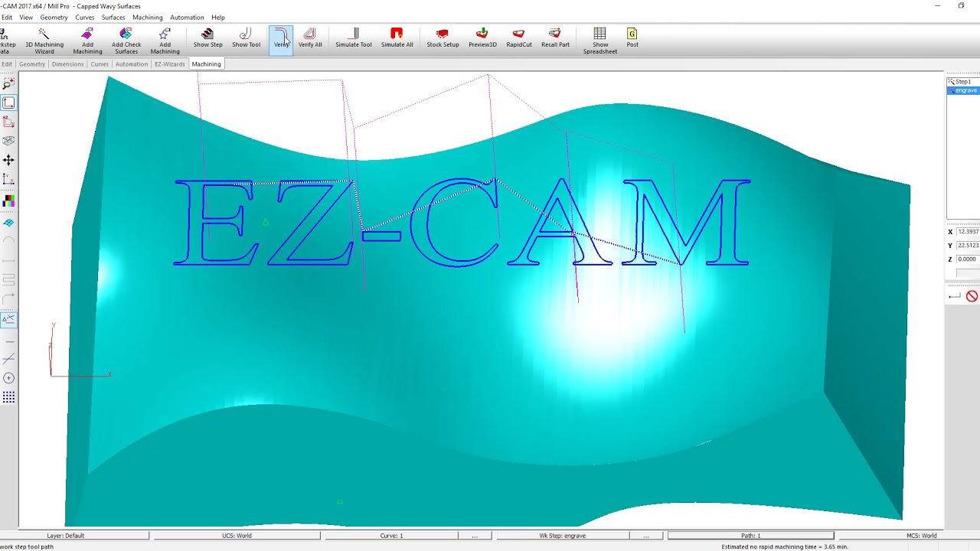Click the Y coordinate field
This screenshot has width=980, height=551.
pos(968,246)
